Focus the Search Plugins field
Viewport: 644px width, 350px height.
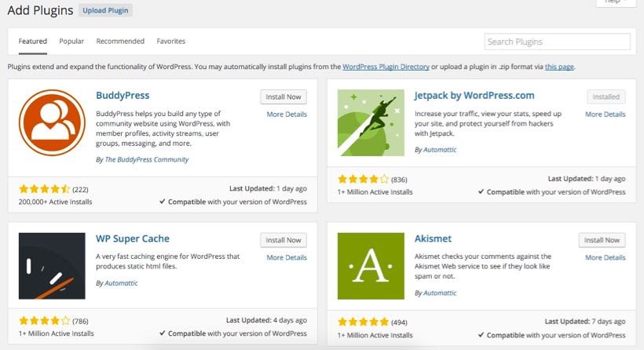click(558, 42)
